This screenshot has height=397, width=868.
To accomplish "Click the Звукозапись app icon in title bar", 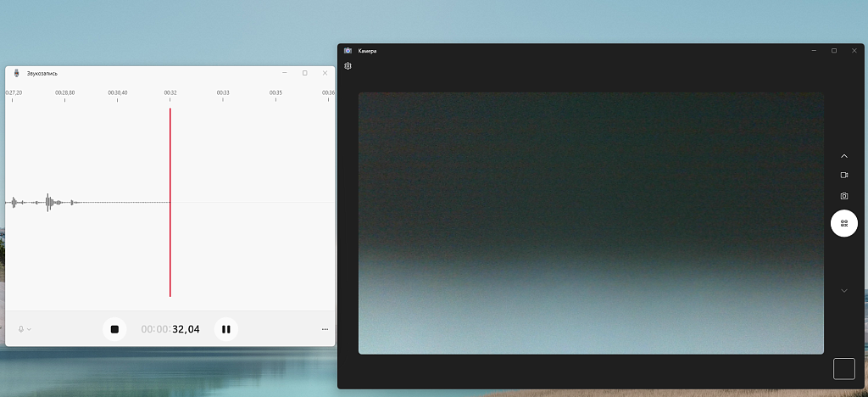I will [17, 73].
